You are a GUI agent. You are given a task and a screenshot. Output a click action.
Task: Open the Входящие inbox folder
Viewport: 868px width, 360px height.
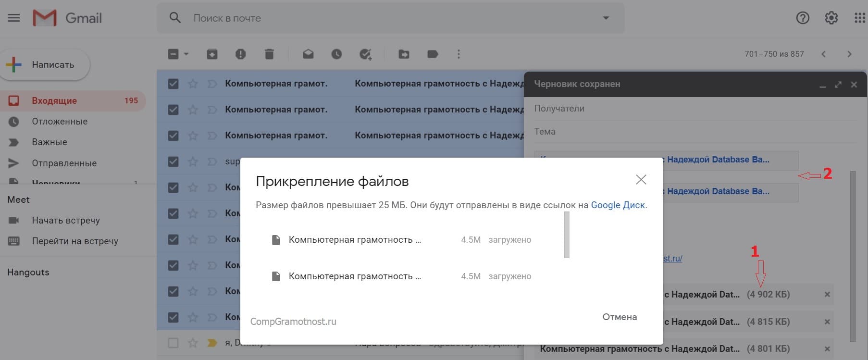pos(54,100)
